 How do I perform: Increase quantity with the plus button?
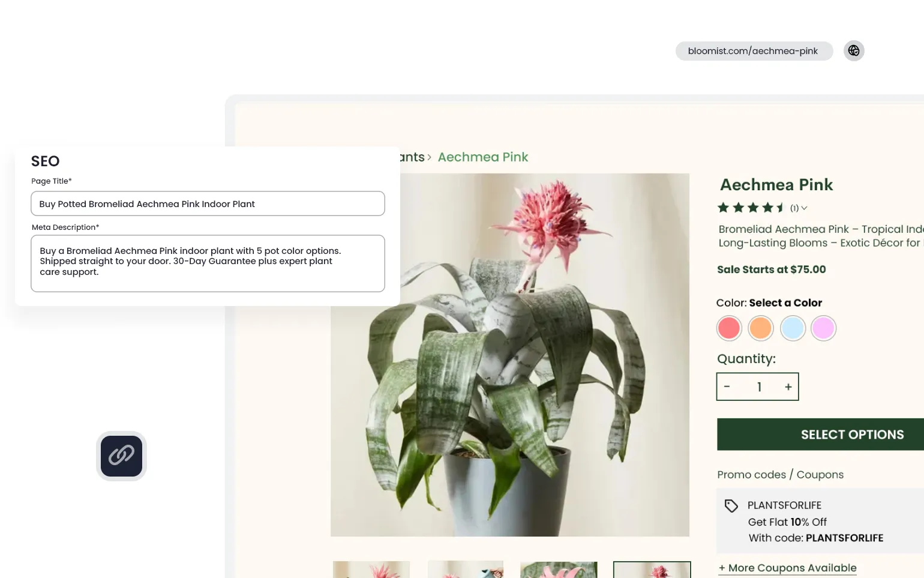pos(788,387)
